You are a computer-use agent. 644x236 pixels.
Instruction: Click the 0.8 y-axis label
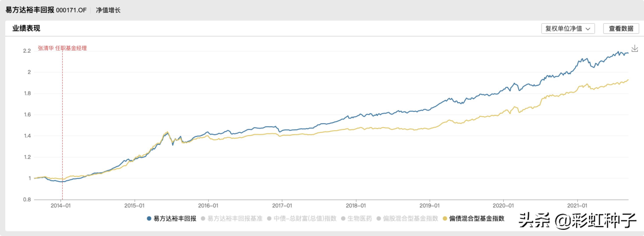pyautogui.click(x=27, y=200)
